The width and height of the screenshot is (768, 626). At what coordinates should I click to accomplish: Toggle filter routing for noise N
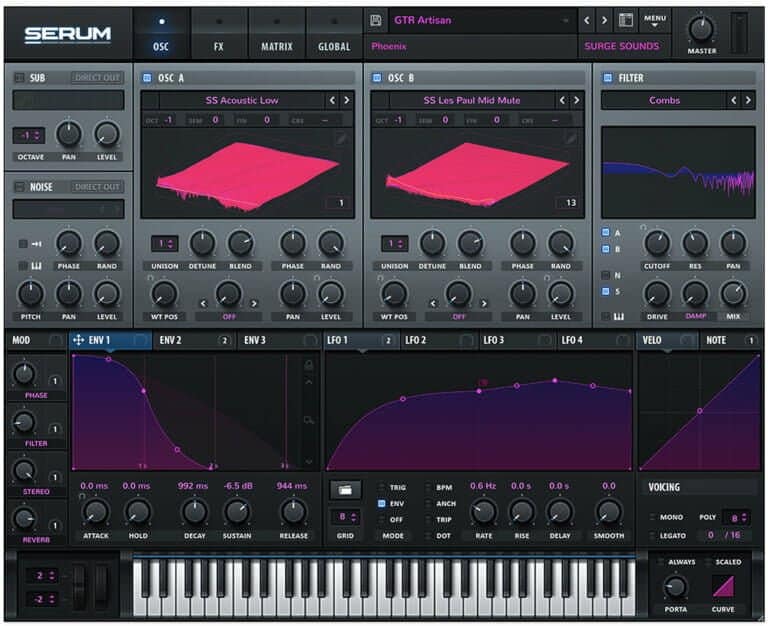[606, 275]
